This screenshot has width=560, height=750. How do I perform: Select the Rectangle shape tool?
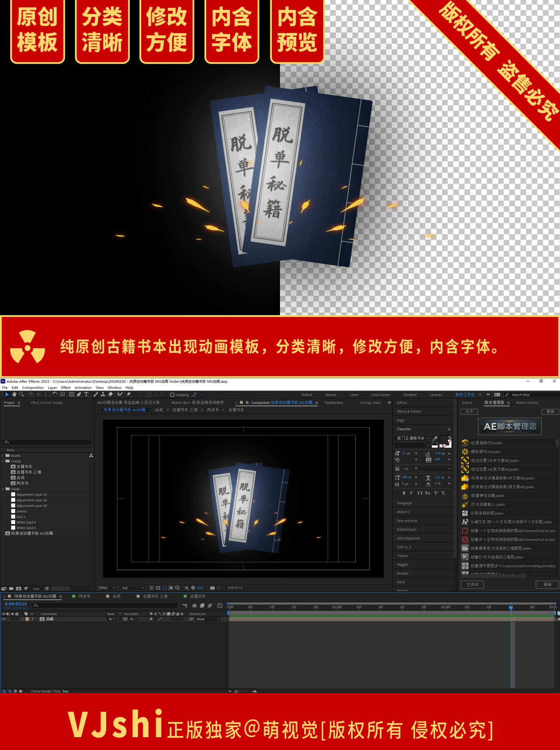click(72, 394)
